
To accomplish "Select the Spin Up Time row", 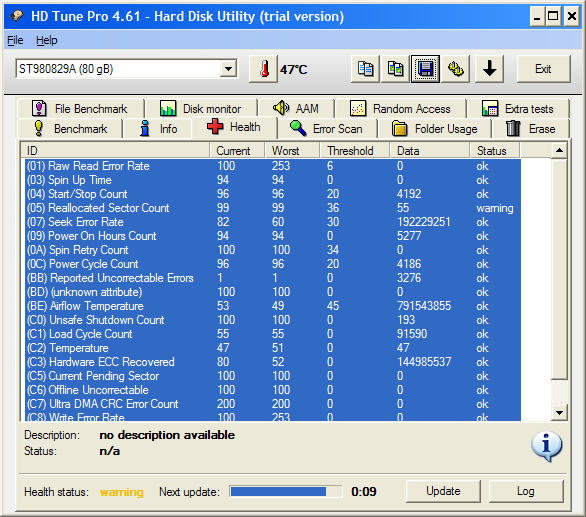I will point(273,180).
